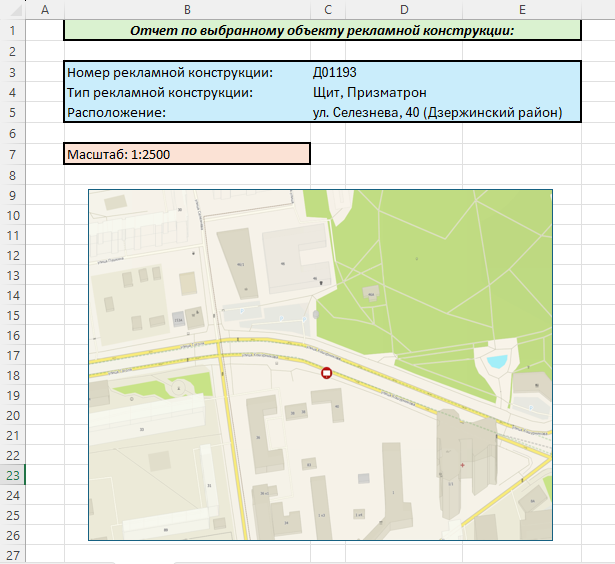Click the Select All corner triangle

12,9
